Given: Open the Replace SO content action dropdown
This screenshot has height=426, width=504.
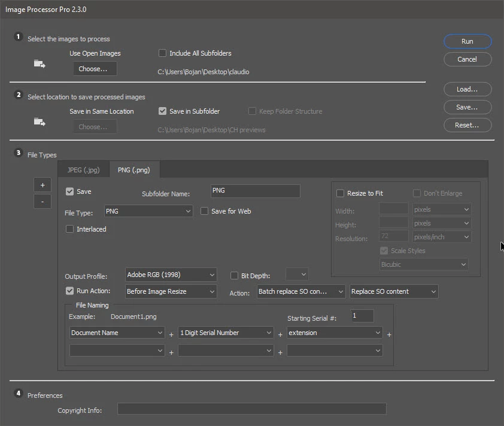Looking at the screenshot, I should [394, 291].
